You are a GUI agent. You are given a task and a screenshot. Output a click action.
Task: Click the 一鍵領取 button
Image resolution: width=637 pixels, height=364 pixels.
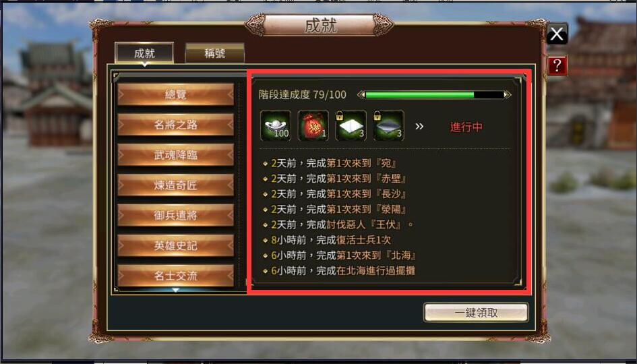(x=476, y=312)
